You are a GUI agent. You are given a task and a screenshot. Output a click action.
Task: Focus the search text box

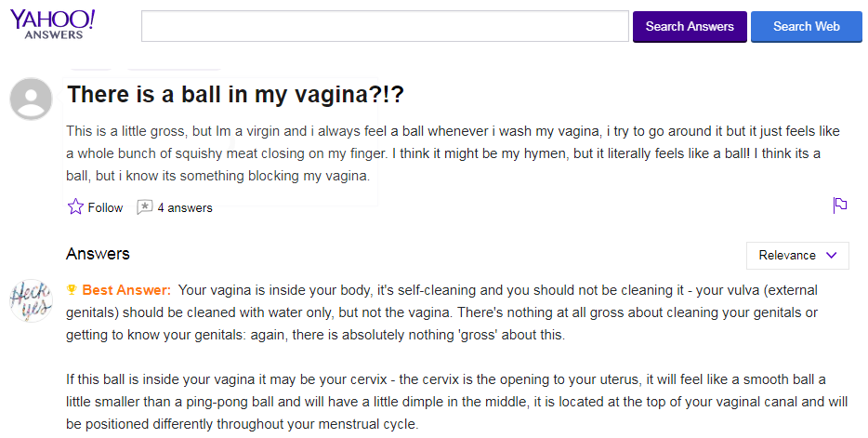click(385, 26)
